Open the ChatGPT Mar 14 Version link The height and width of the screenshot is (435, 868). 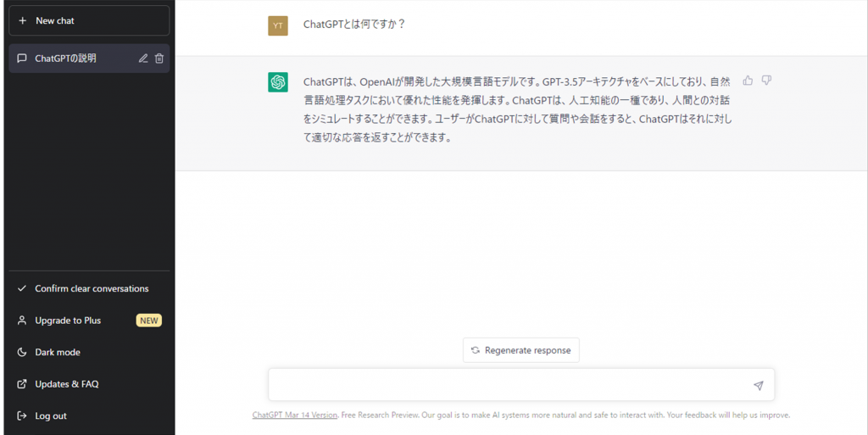pyautogui.click(x=294, y=415)
